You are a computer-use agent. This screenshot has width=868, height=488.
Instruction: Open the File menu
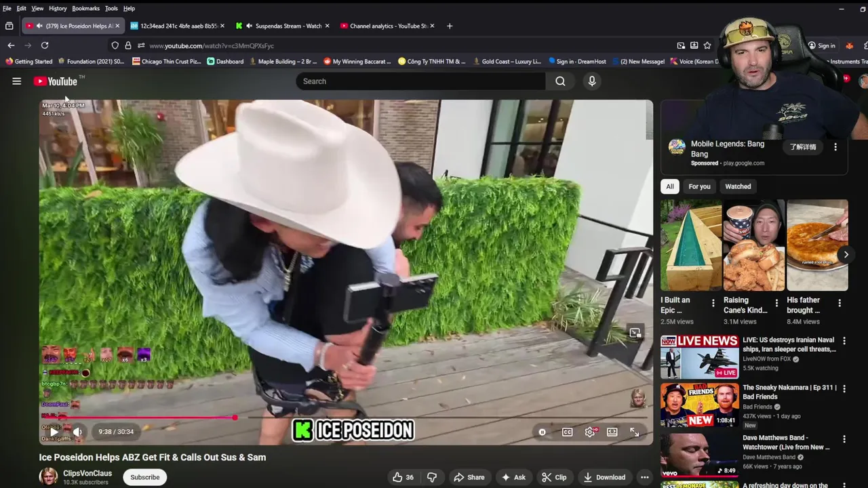point(7,8)
